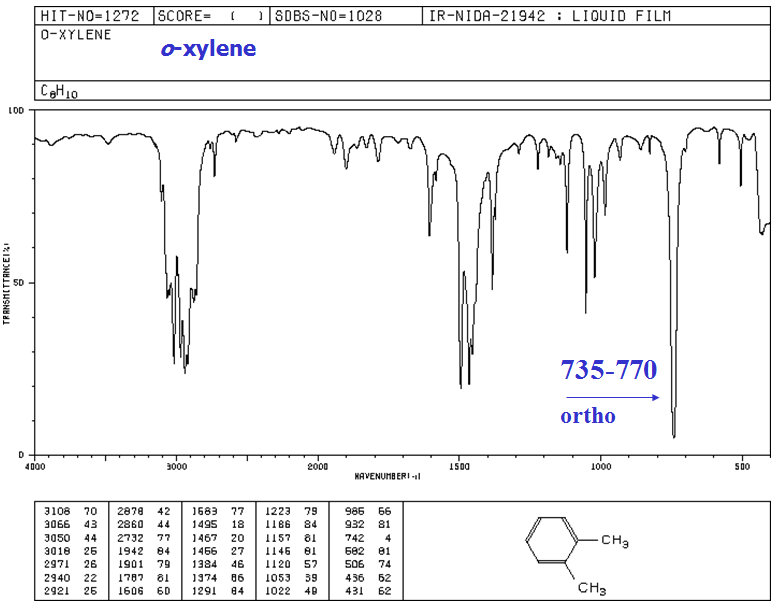The height and width of the screenshot is (602, 782).
Task: Click the TRANSMITTANCE vertical axis title
Action: (7, 282)
